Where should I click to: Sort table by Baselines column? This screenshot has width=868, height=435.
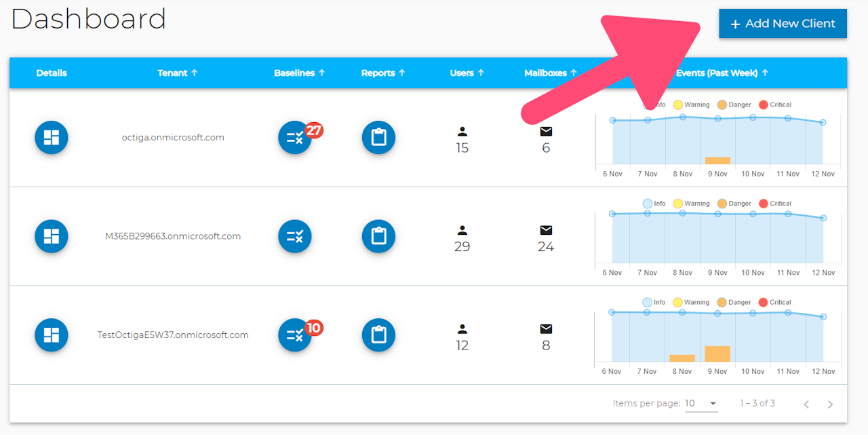click(x=300, y=73)
